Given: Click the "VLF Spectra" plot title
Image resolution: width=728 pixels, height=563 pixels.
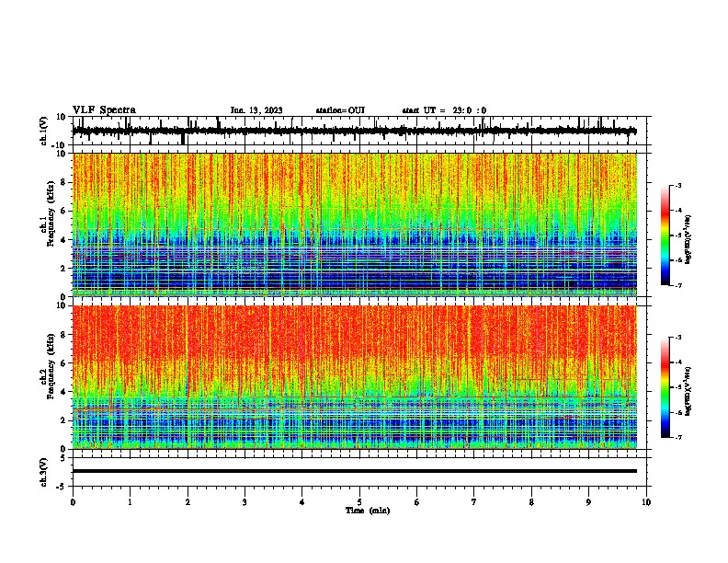Looking at the screenshot, I should (104, 110).
